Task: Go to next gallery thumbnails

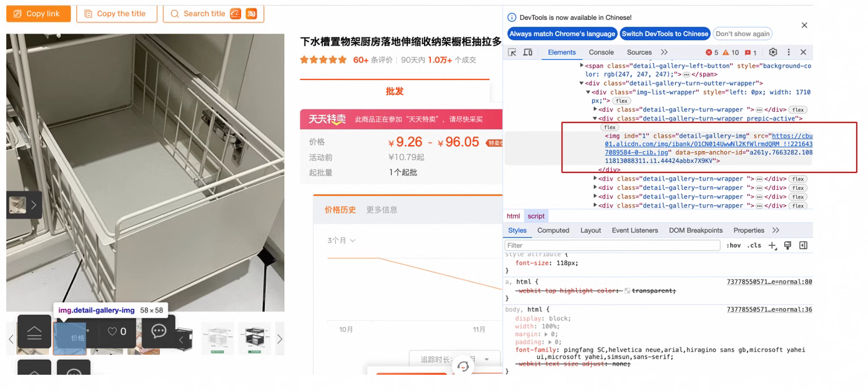Action: pyautogui.click(x=280, y=339)
